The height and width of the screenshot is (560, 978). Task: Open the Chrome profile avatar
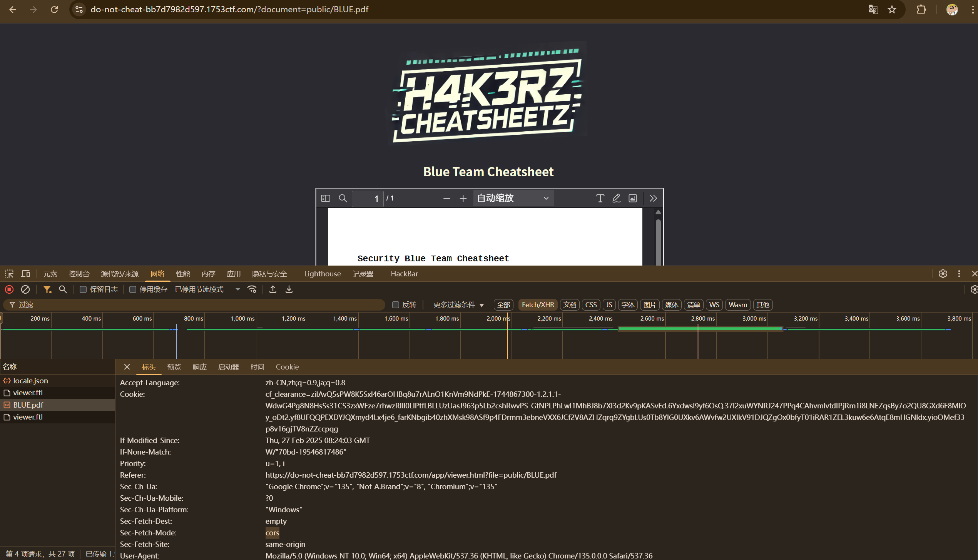coord(952,10)
